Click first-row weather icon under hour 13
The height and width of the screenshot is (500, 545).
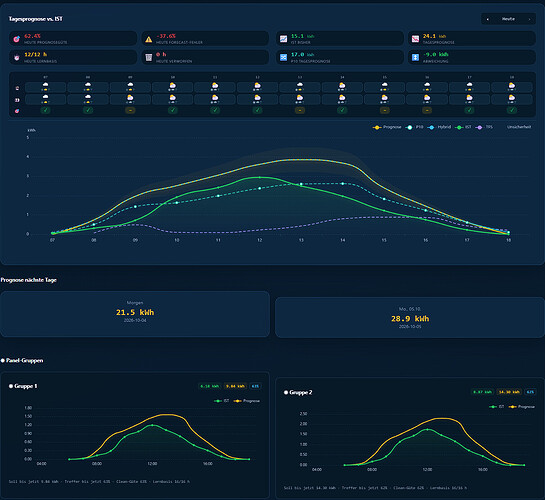point(300,87)
